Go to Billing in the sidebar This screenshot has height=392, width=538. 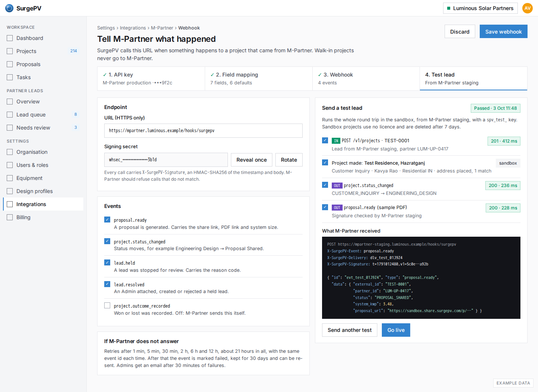click(43, 217)
